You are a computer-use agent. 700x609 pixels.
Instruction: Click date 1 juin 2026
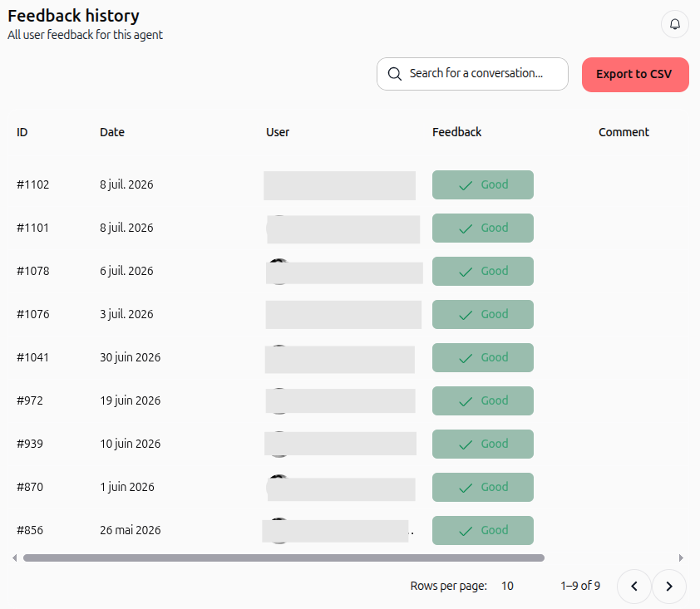127,487
